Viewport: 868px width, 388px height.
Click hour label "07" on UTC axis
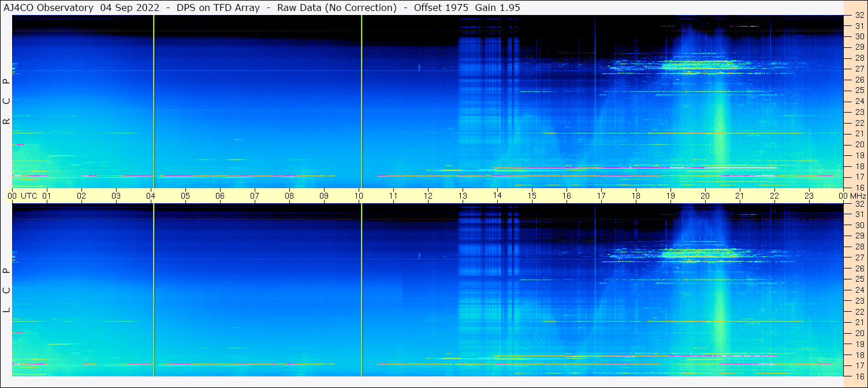coord(255,196)
